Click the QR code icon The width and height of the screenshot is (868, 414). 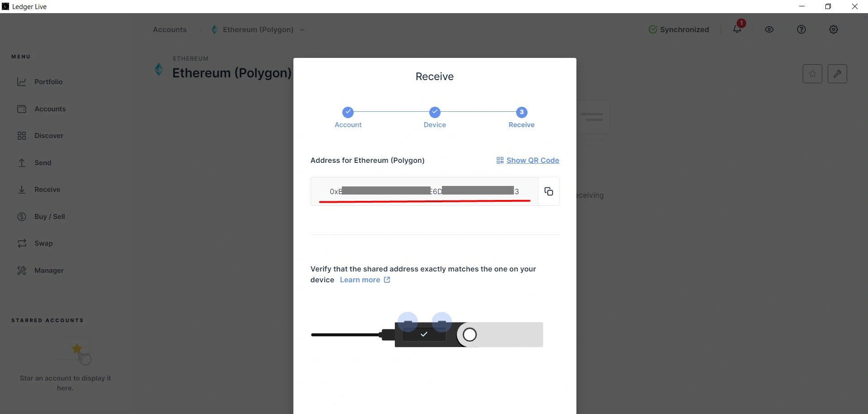tap(500, 161)
